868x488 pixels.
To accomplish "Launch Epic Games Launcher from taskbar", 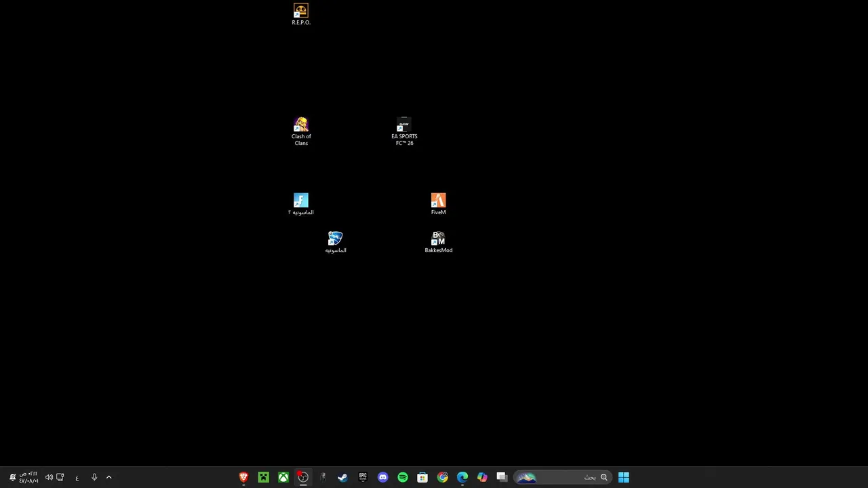I will pyautogui.click(x=363, y=478).
